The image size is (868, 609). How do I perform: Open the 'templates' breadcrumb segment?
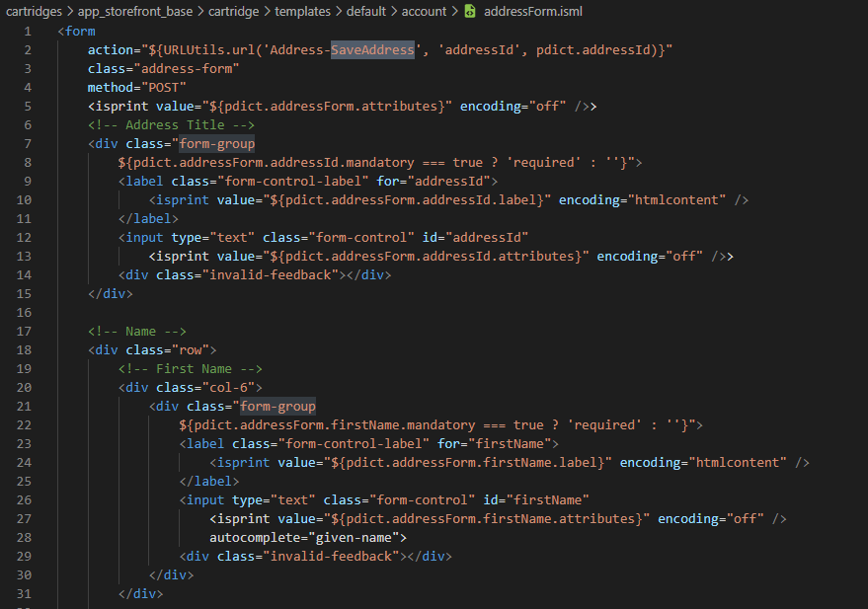[x=302, y=11]
